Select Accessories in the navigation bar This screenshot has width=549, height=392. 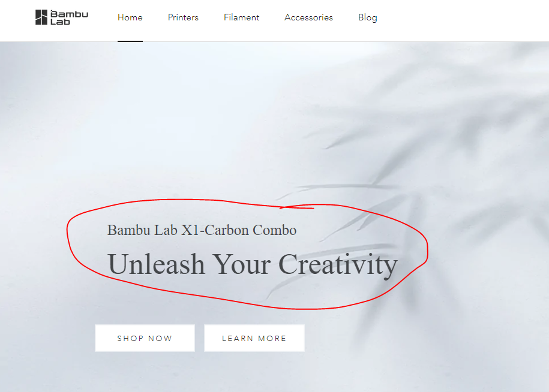point(308,17)
